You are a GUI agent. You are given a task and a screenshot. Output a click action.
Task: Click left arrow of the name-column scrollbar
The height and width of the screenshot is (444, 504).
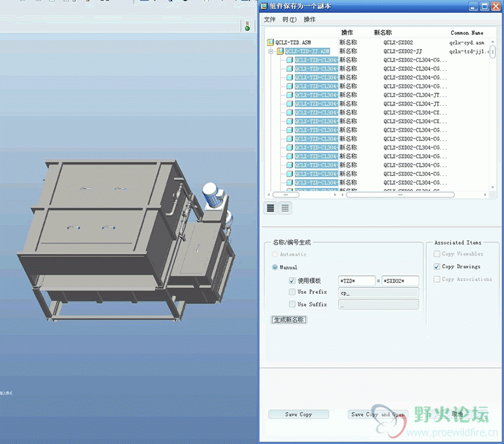(269, 195)
